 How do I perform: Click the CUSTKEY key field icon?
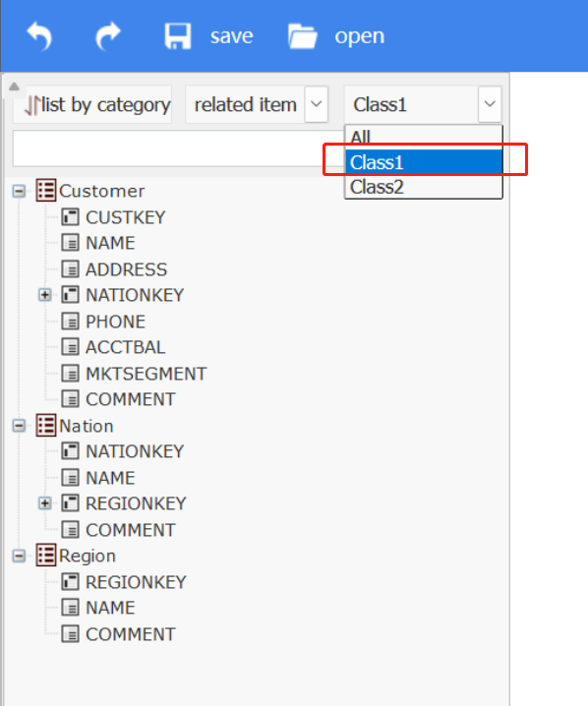(70, 217)
